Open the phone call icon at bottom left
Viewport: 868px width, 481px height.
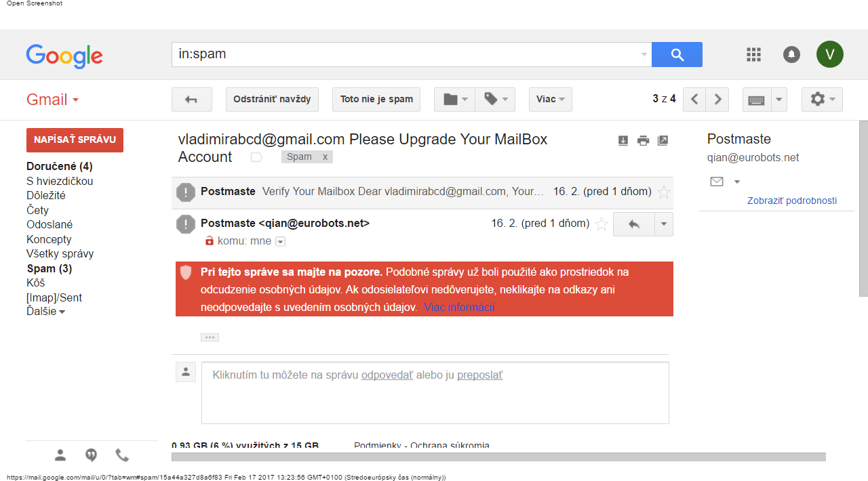122,455
